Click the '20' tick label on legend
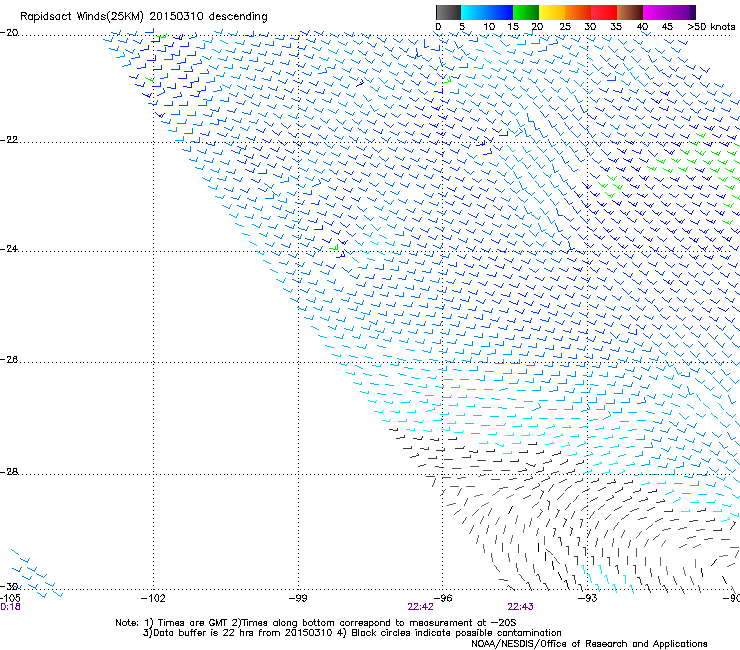 pyautogui.click(x=538, y=26)
